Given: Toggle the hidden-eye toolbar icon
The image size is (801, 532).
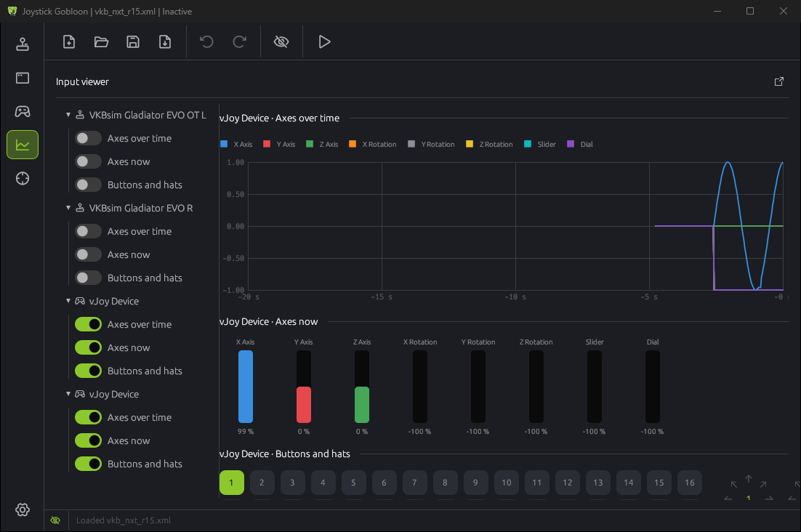Looking at the screenshot, I should pos(281,42).
